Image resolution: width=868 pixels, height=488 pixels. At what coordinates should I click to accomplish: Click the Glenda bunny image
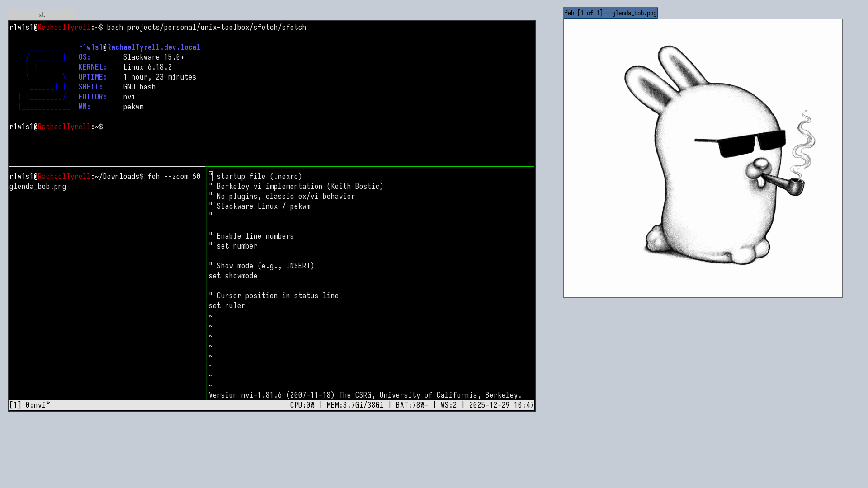click(x=703, y=158)
